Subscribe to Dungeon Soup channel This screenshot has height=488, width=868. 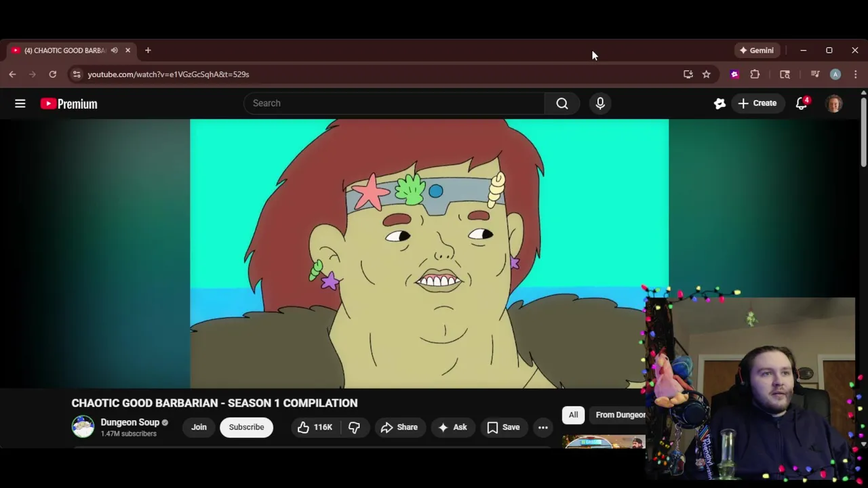click(x=246, y=427)
